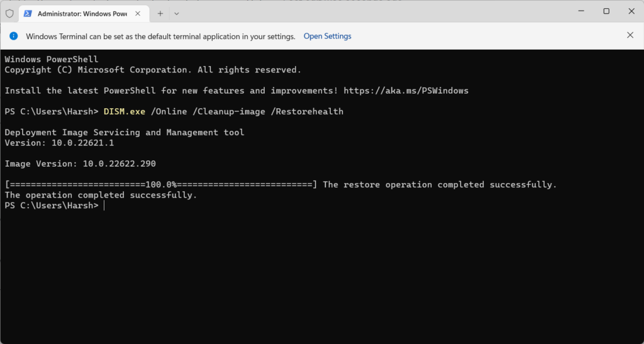Close the Windows PowerShell tab
Viewport: 644px width, 344px height.
pyautogui.click(x=137, y=13)
